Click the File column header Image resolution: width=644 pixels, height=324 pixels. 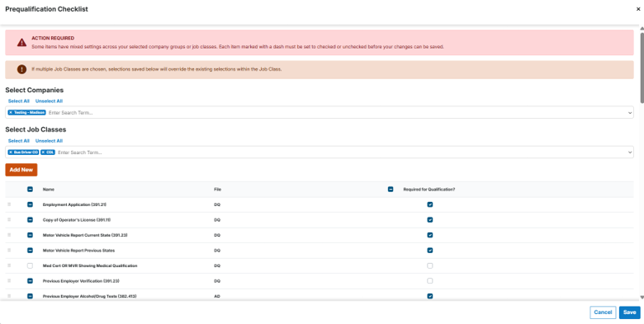pos(218,190)
